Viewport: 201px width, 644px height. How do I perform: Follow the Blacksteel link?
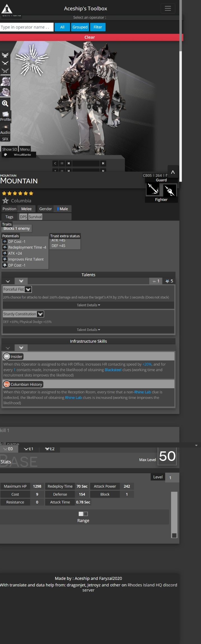[x=113, y=370]
